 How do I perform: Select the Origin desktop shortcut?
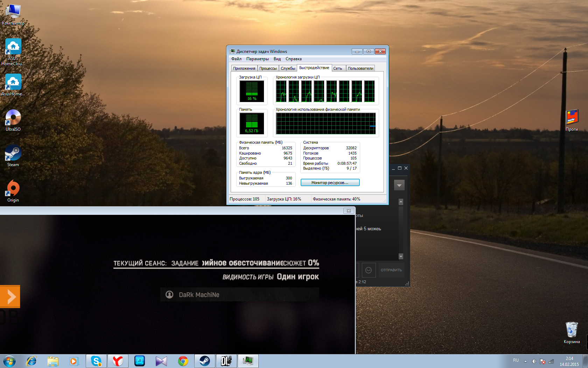pyautogui.click(x=13, y=191)
